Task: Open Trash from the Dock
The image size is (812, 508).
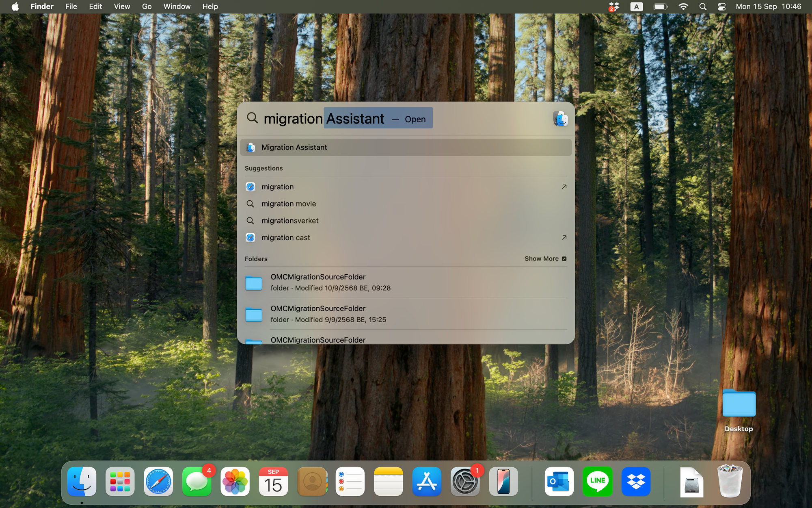Action: tap(730, 482)
